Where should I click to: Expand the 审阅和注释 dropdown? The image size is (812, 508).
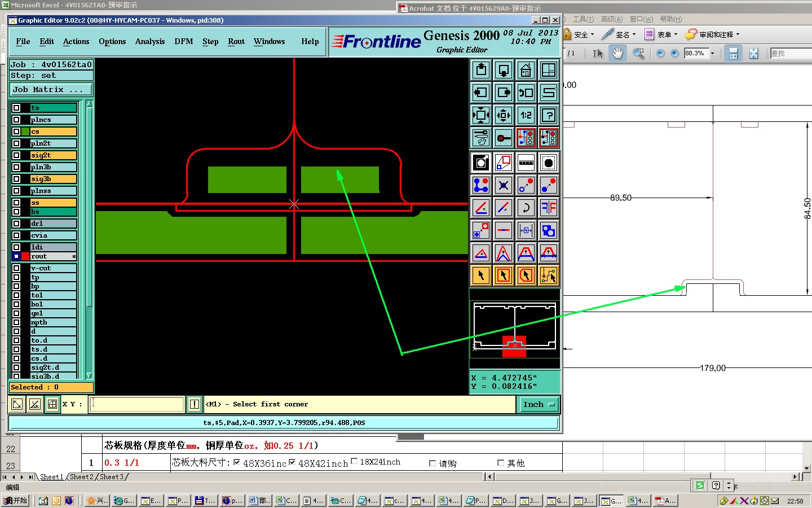click(x=738, y=34)
